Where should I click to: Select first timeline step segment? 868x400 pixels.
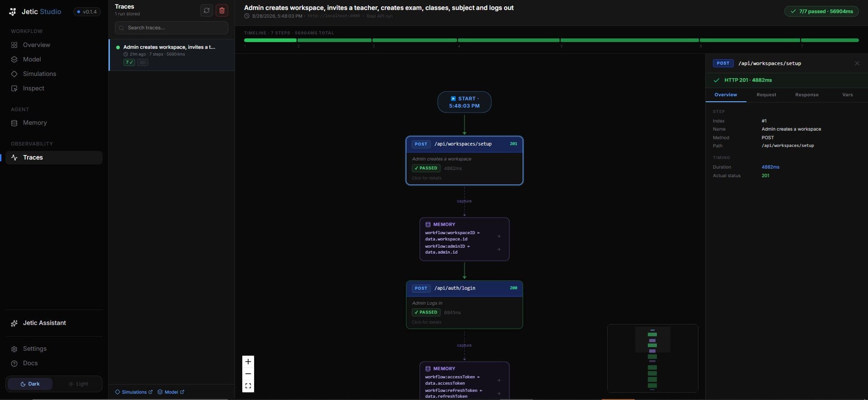click(270, 40)
